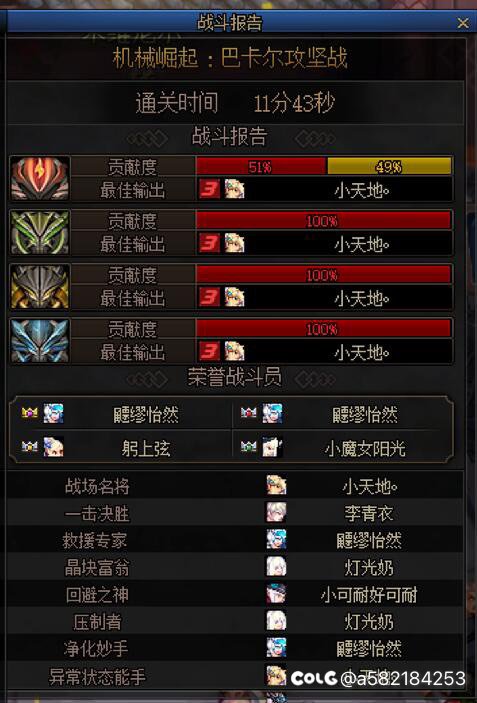Click the 49% yellow contribution bar segment
Image resolution: width=477 pixels, height=703 pixels.
tap(389, 167)
